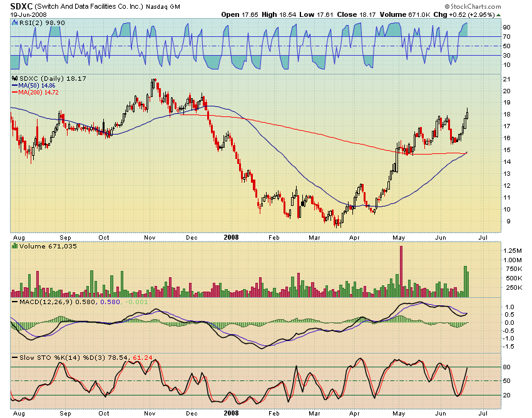This screenshot has height=418, width=532.
Task: Click the Chg +0.52 (+2.95%) value
Action: 464,14
